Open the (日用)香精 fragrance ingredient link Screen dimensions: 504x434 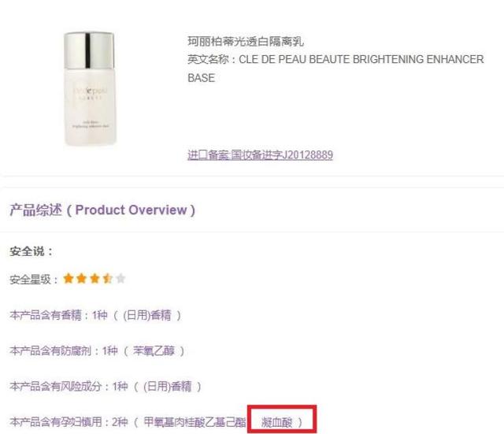click(x=147, y=315)
